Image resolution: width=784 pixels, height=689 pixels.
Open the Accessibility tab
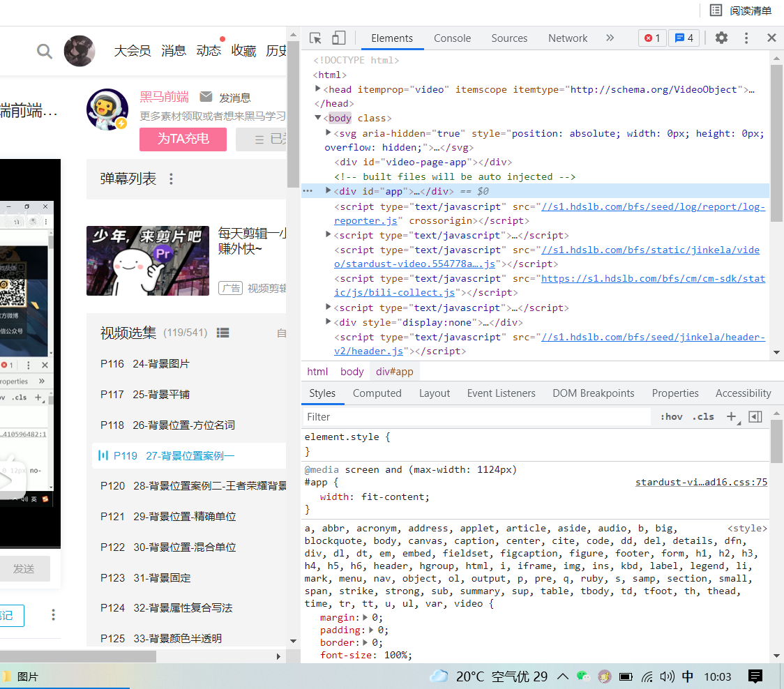coord(743,393)
